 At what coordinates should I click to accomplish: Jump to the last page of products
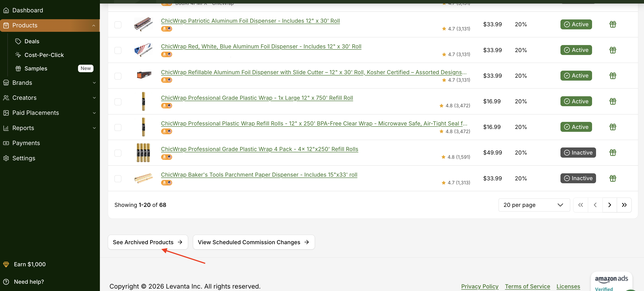(x=624, y=205)
